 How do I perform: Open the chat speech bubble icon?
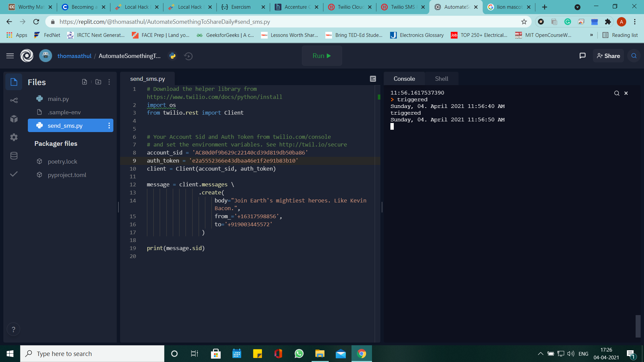(583, 56)
